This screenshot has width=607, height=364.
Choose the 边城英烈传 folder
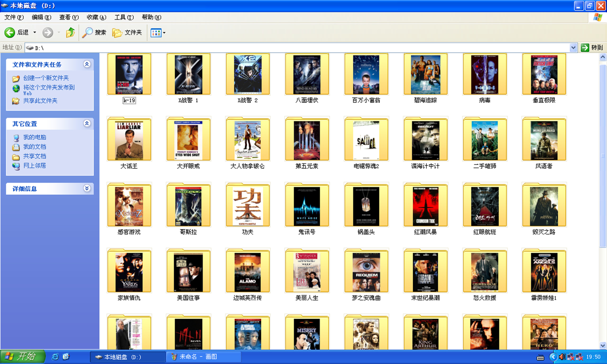[248, 272]
